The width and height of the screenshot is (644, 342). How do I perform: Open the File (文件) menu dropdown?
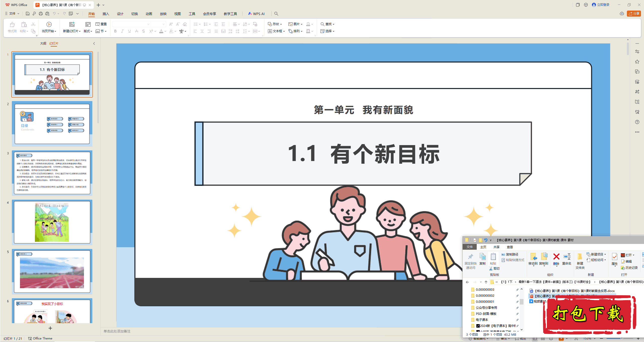pyautogui.click(x=12, y=14)
